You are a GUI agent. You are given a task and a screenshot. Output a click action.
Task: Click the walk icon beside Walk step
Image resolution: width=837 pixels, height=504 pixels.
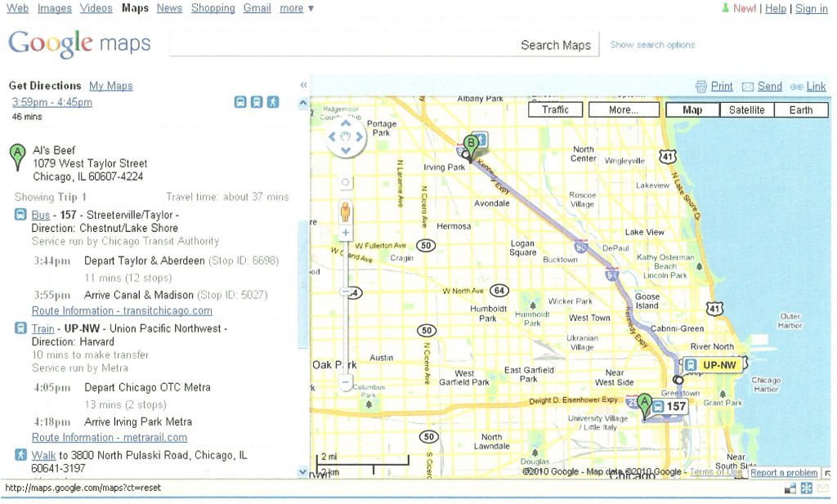coord(20,455)
